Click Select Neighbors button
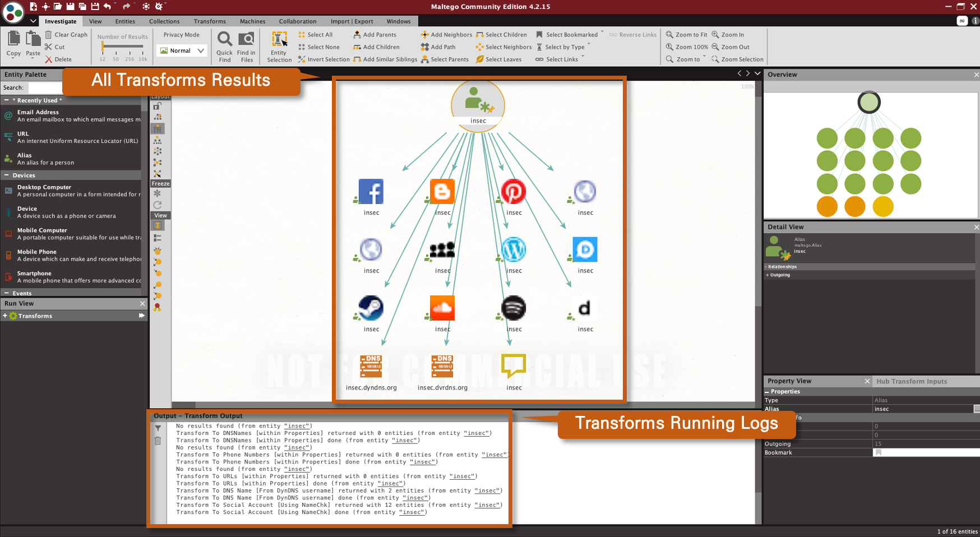This screenshot has height=537, width=980. pyautogui.click(x=503, y=47)
